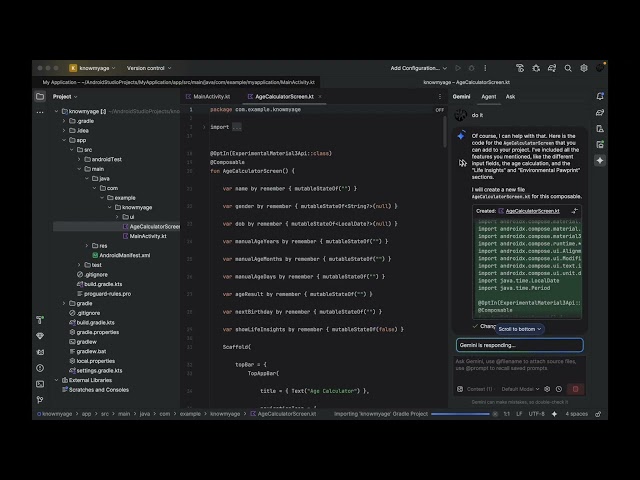Sync project with Gradle files in top toolbar

click(552, 68)
